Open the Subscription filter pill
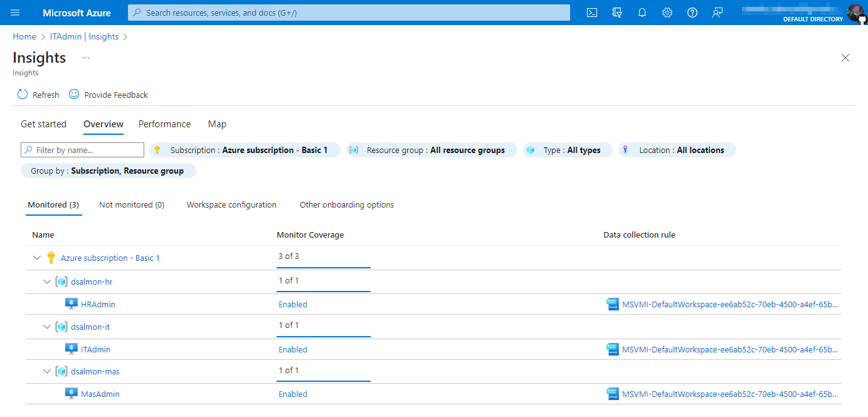This screenshot has width=868, height=417. tap(245, 150)
